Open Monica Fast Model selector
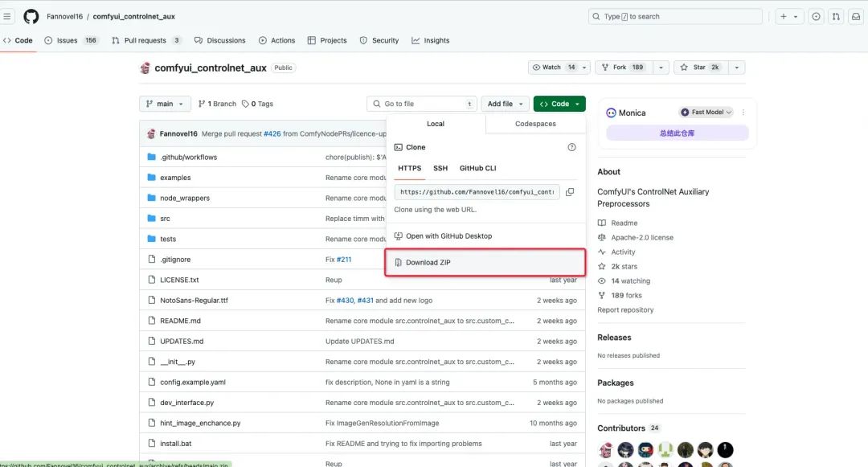This screenshot has width=868, height=467. (x=706, y=113)
